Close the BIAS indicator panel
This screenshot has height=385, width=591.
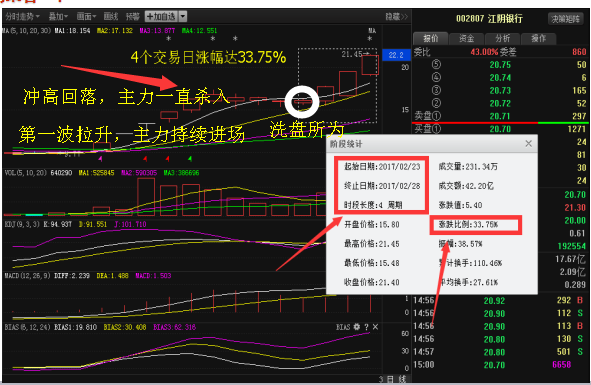click(x=375, y=327)
